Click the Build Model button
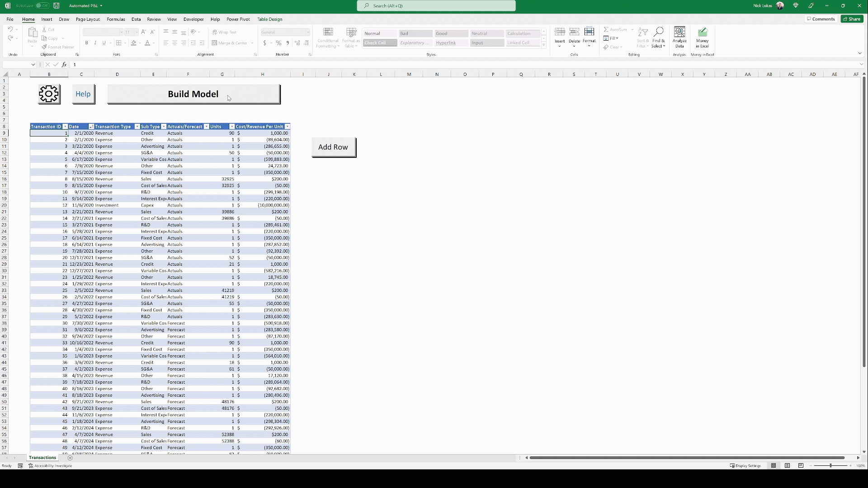Viewport: 868px width, 488px height. click(193, 94)
